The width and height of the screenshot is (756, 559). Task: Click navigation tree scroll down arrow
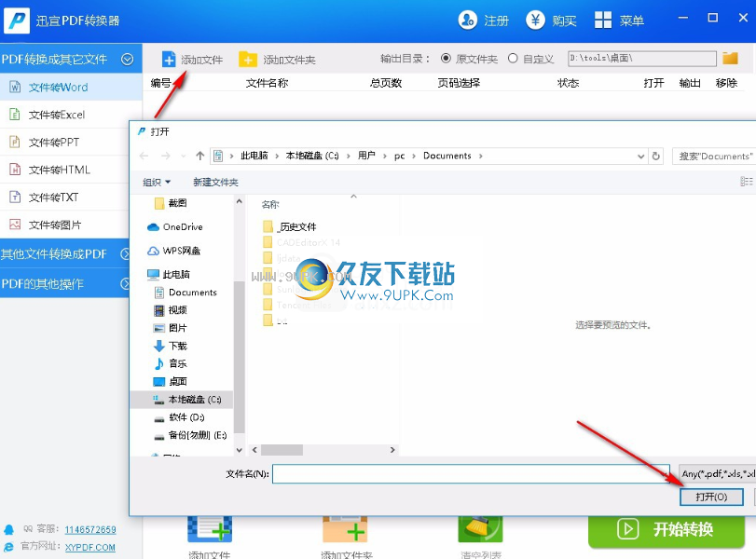click(x=240, y=450)
